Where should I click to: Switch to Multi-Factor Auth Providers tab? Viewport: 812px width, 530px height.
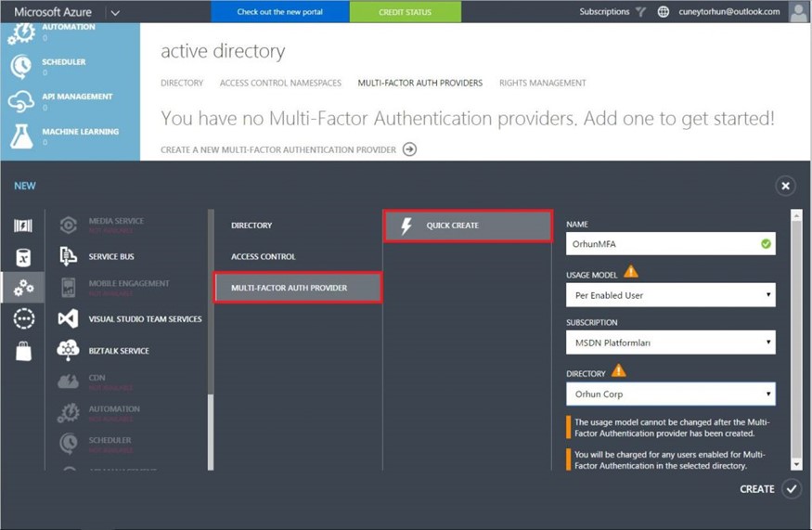tap(420, 83)
